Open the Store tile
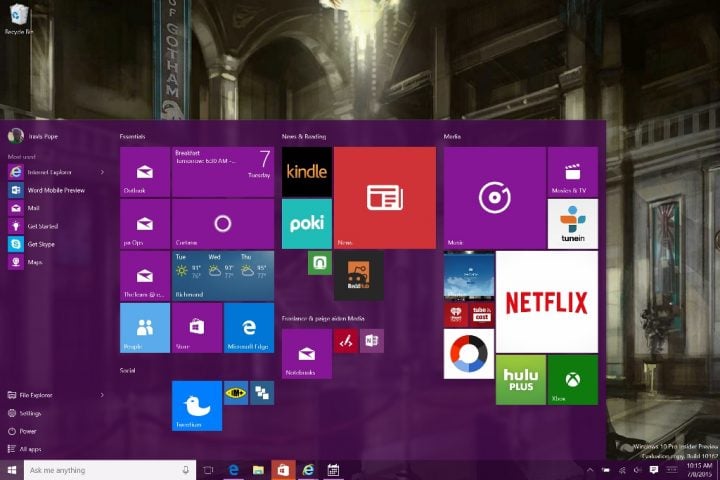720x480 pixels. tap(197, 328)
